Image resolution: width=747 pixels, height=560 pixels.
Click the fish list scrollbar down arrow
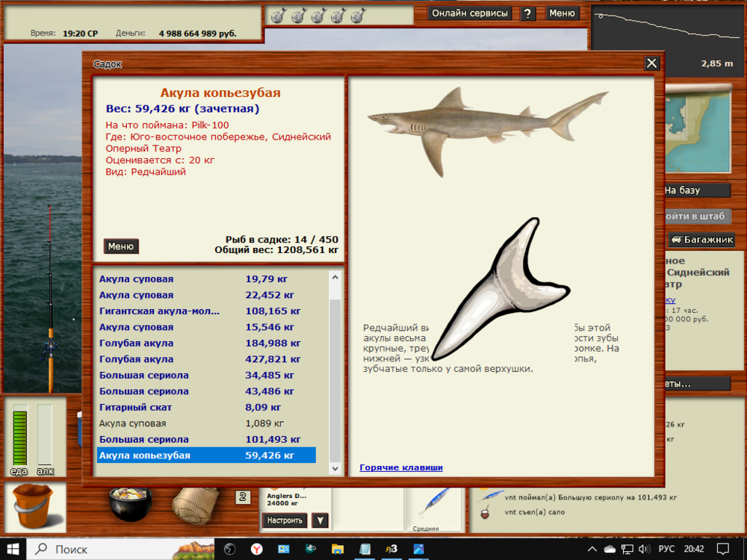tap(334, 469)
